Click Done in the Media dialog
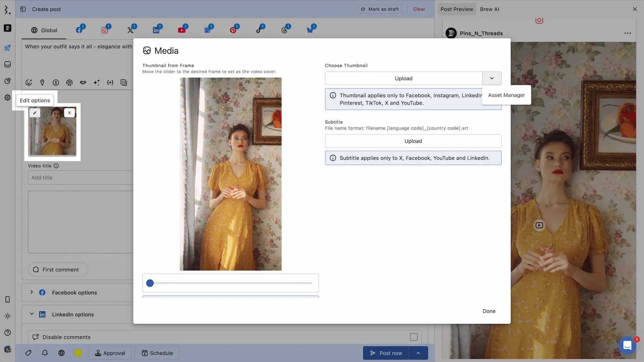This screenshot has height=362, width=644. [x=488, y=311]
